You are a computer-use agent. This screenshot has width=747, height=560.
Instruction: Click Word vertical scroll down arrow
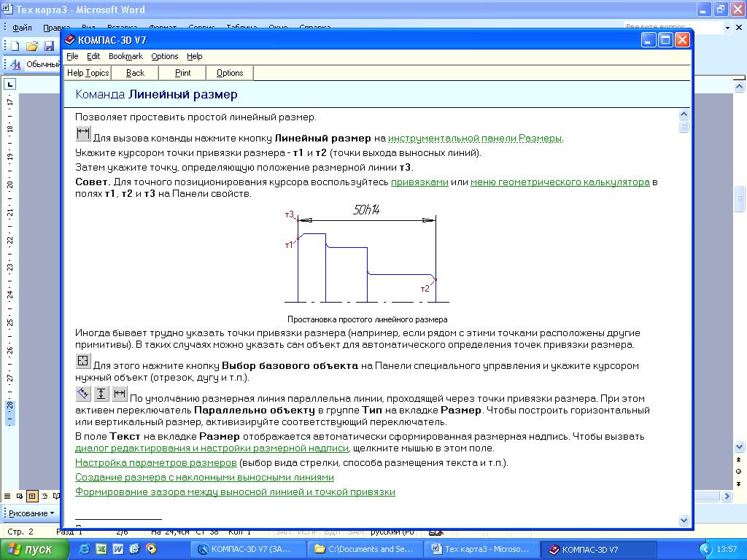pyautogui.click(x=739, y=447)
